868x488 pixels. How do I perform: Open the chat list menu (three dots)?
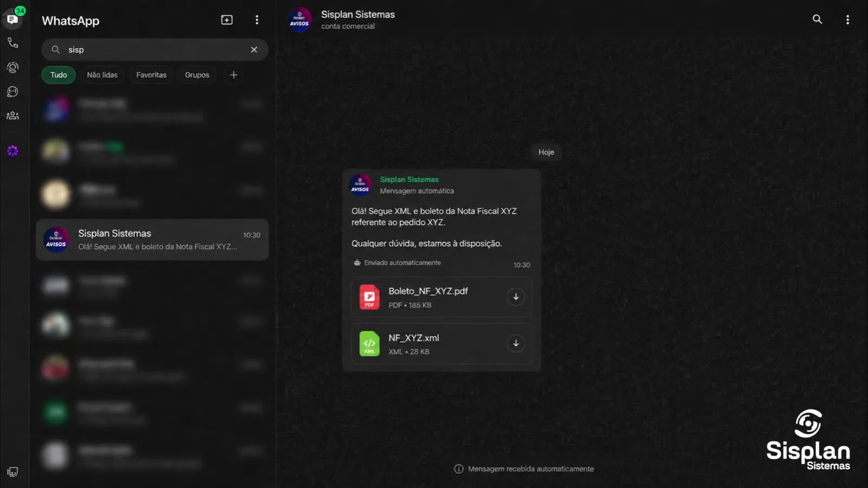click(x=257, y=20)
